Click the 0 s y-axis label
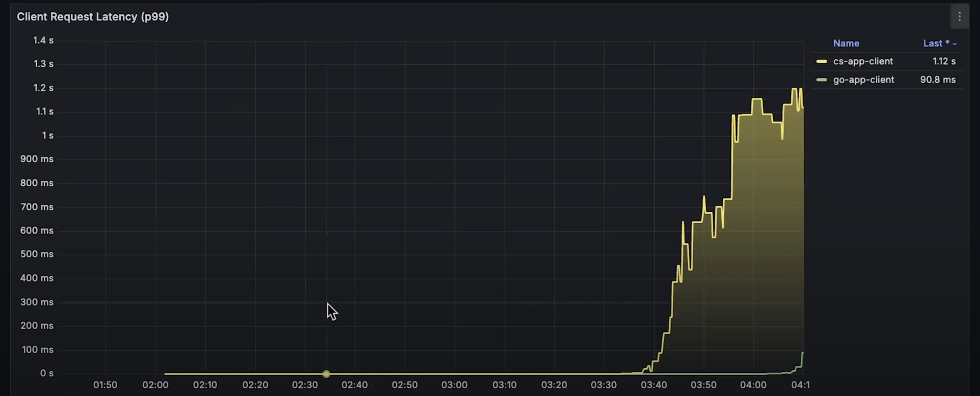The height and width of the screenshot is (396, 980). [x=47, y=373]
